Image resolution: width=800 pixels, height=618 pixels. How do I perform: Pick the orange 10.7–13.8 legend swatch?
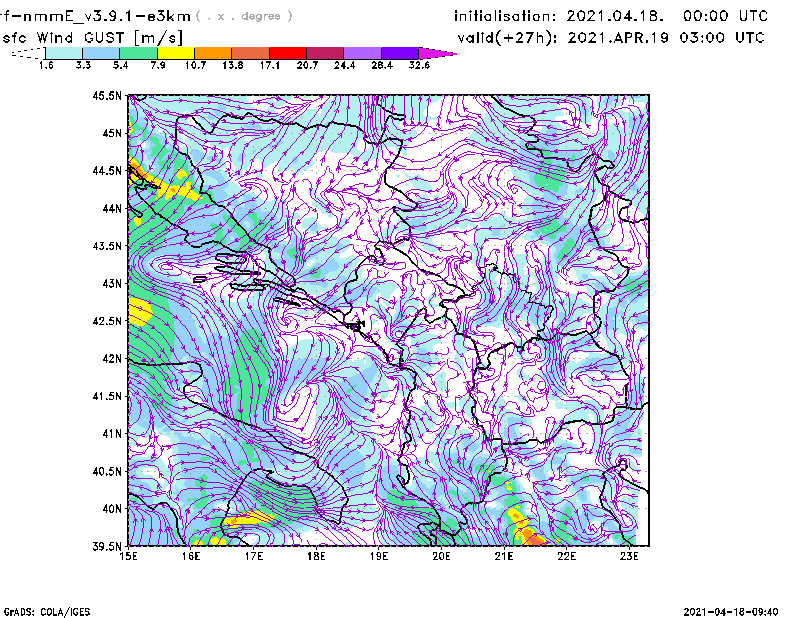[x=213, y=53]
